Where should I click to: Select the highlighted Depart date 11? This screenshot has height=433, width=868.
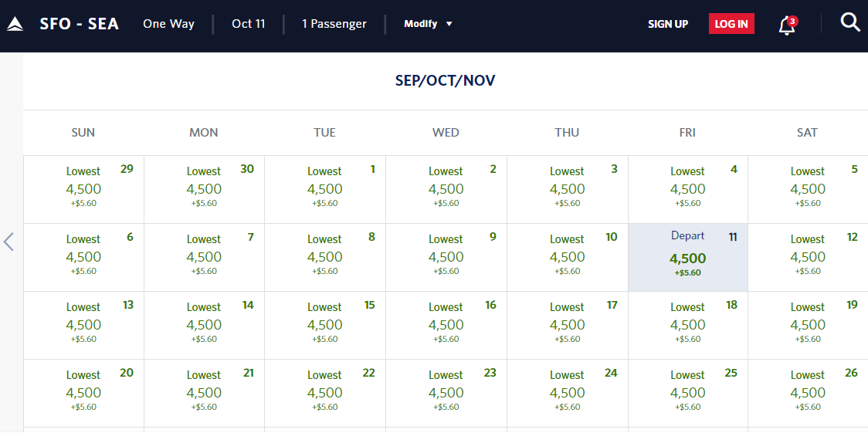(x=687, y=257)
